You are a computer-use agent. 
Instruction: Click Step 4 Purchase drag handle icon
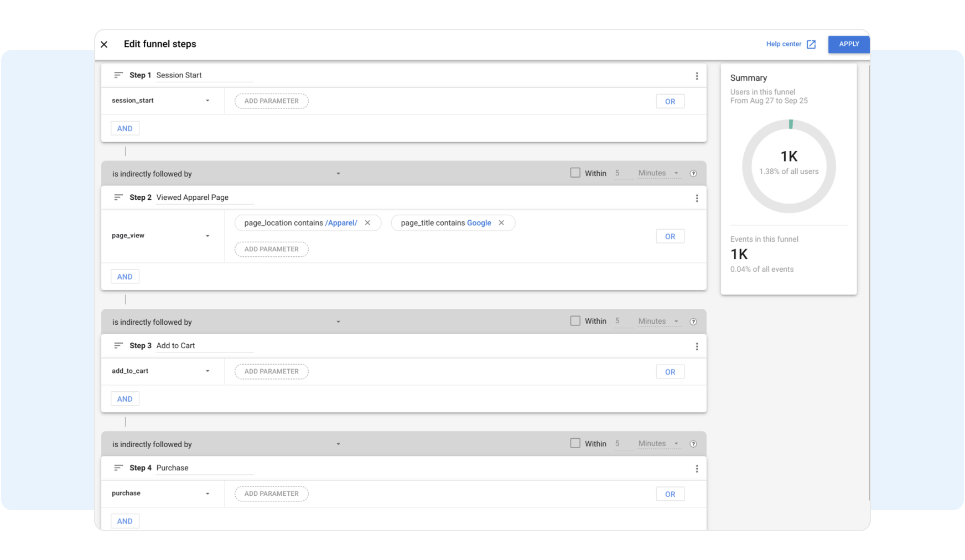[x=118, y=468]
